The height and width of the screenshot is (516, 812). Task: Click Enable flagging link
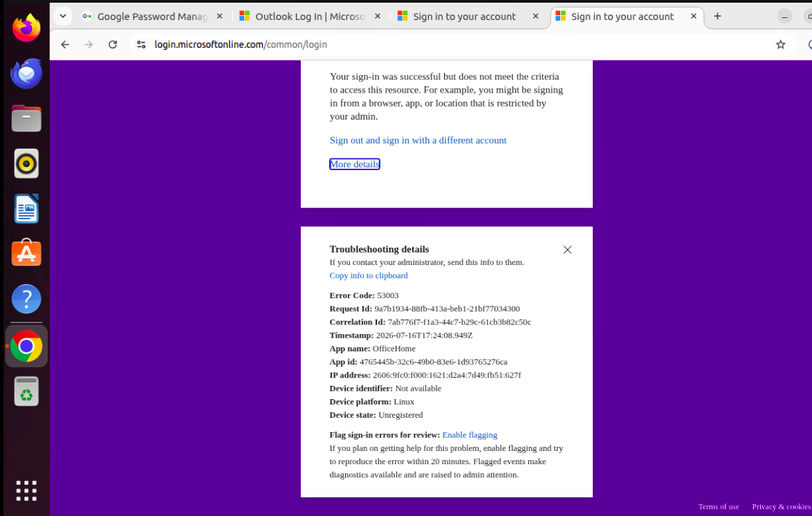tap(470, 435)
